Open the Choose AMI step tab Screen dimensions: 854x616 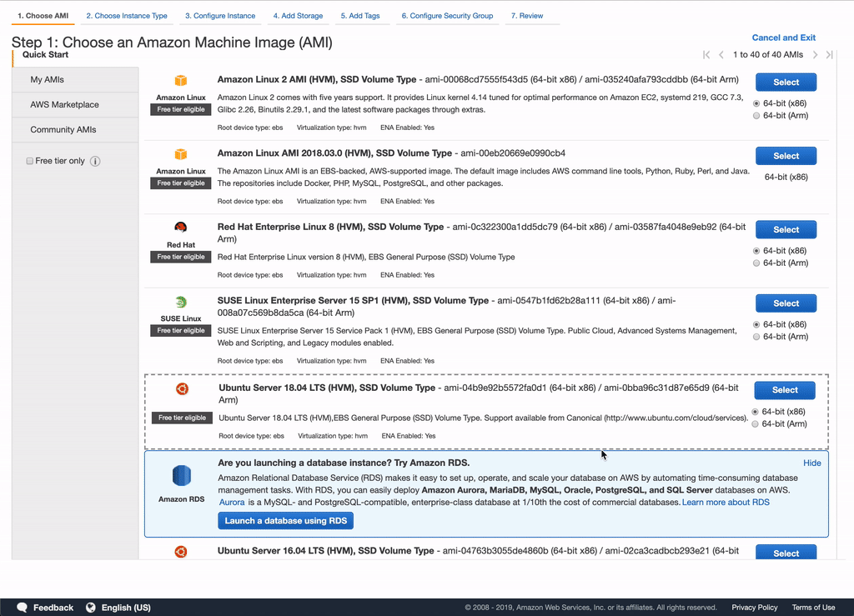(x=43, y=16)
